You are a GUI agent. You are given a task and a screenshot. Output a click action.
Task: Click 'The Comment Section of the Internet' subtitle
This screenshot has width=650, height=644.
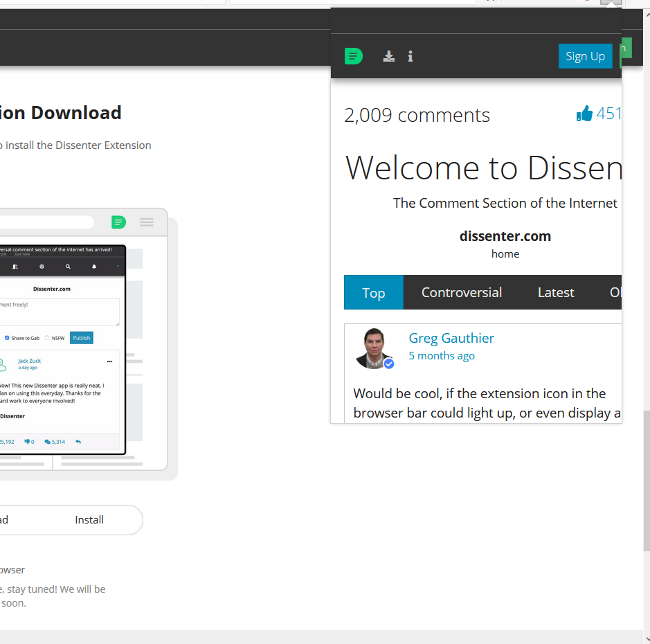[505, 203]
